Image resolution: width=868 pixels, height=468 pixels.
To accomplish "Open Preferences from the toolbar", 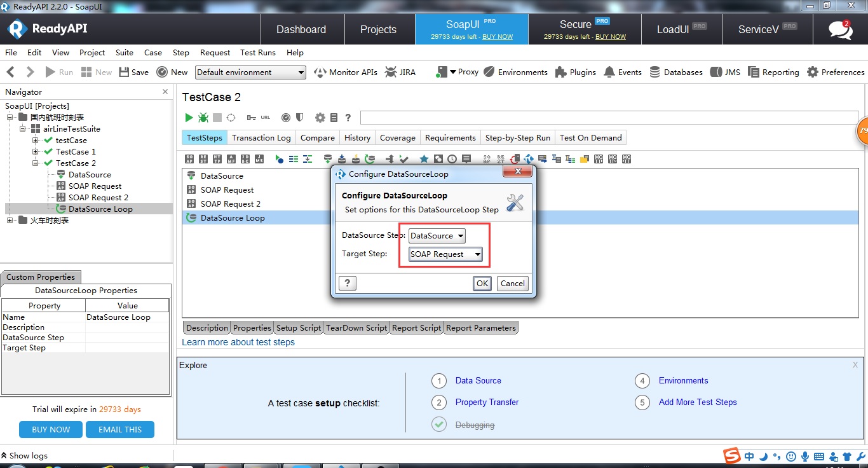I will click(x=836, y=72).
